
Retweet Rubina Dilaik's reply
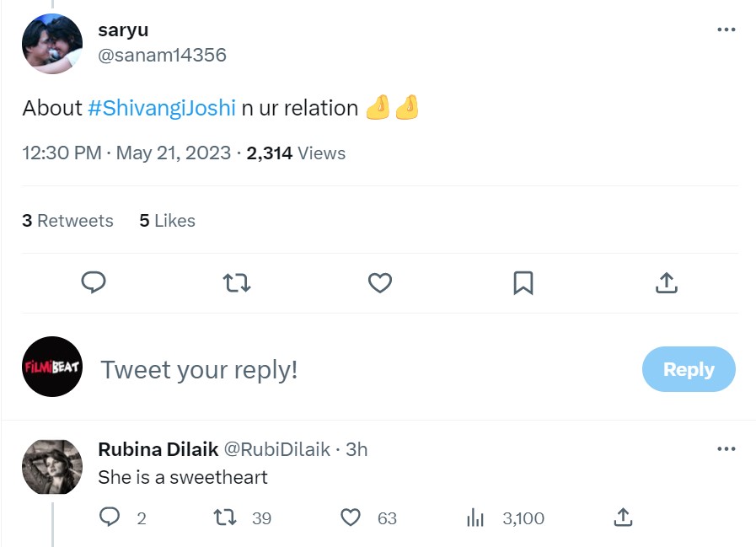coord(226,518)
